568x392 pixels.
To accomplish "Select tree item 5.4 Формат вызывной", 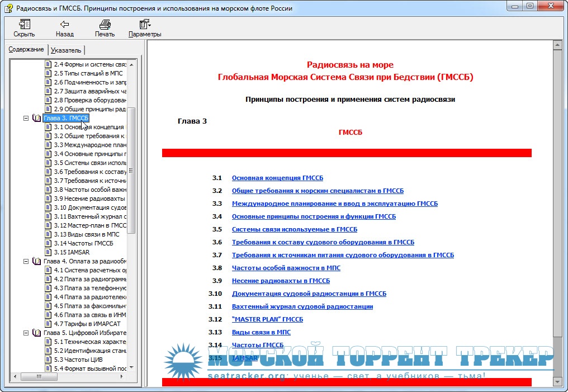I will pyautogui.click(x=90, y=369).
